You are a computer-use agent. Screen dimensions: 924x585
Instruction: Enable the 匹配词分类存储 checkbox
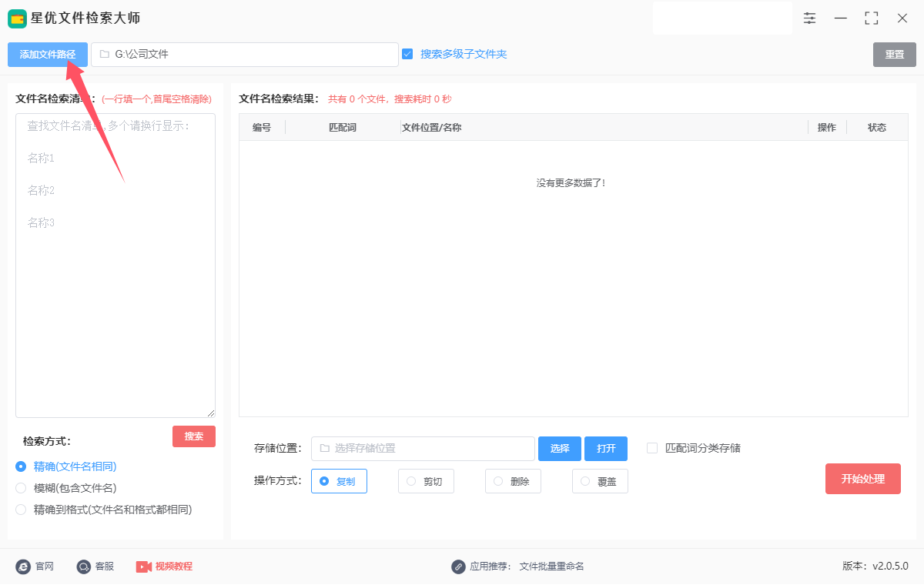[652, 448]
